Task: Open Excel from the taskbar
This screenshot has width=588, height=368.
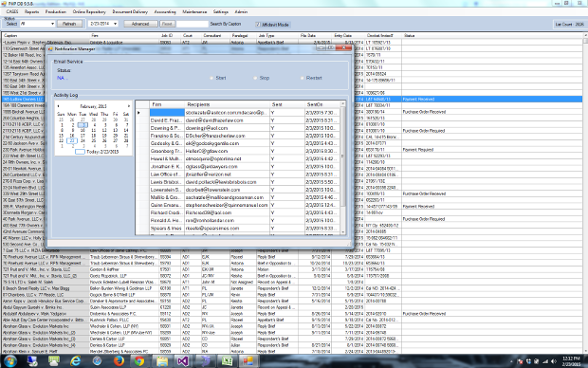Action: click(x=227, y=361)
